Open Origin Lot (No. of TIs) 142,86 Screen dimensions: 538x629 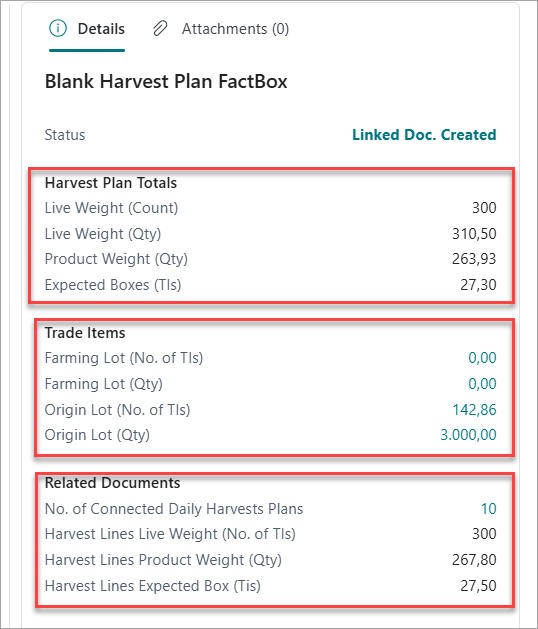click(x=474, y=410)
